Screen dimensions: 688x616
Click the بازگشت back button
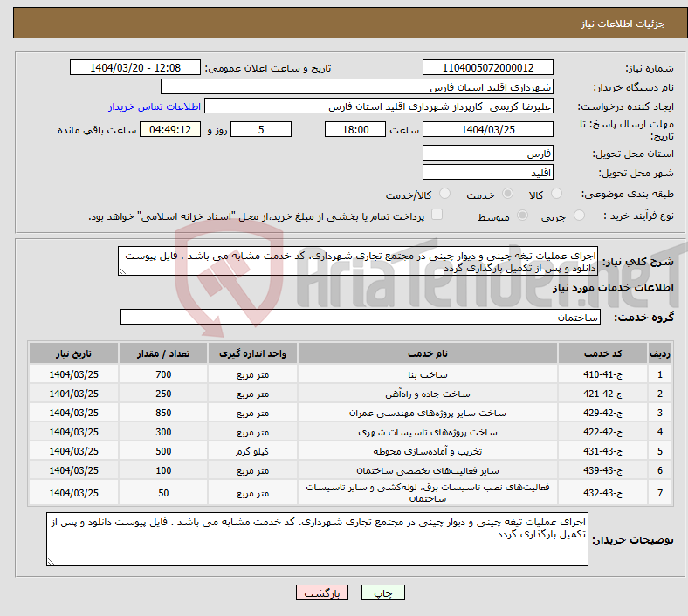point(322,592)
